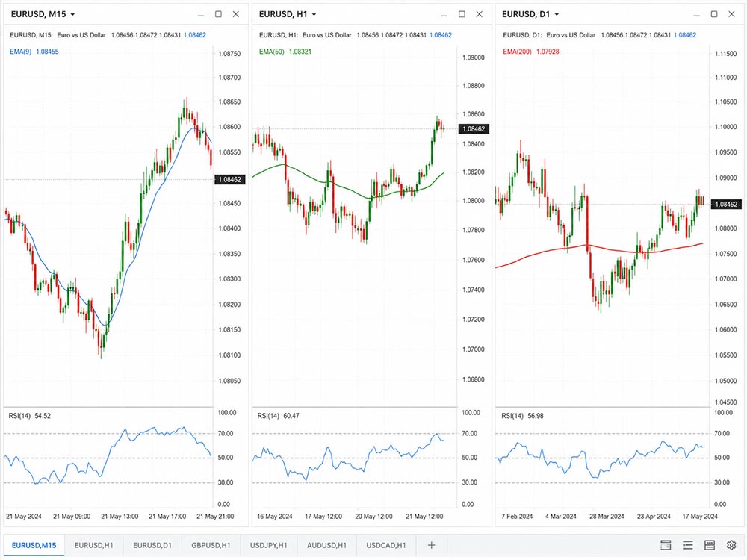Click 7 Feb 2024 on D1 time axis

[x=517, y=516]
